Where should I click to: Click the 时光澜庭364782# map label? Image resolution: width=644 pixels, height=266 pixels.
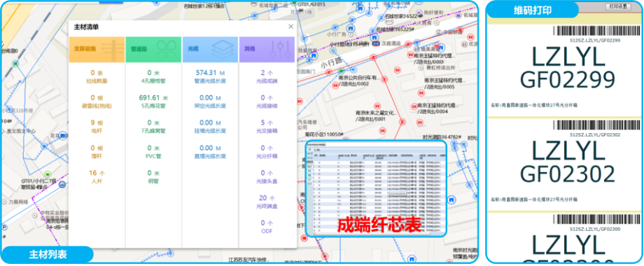(441, 136)
